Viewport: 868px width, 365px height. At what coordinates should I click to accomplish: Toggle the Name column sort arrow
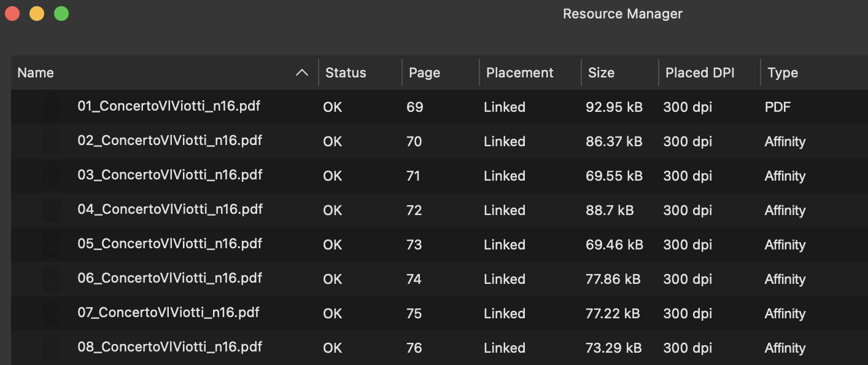302,73
